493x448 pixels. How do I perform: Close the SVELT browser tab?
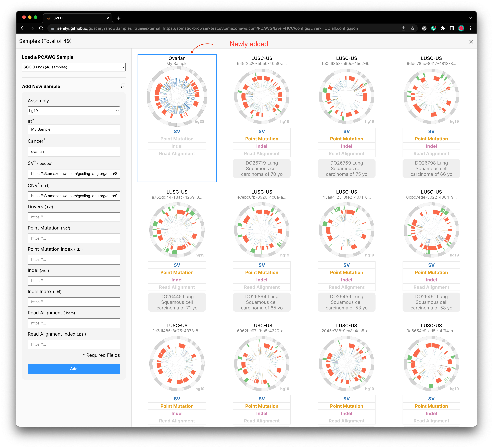[x=108, y=18]
